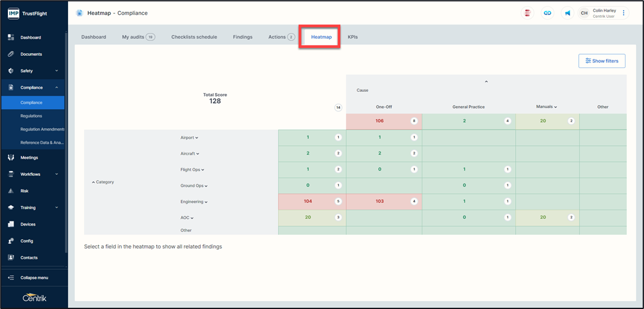Click Collapse menu at sidebar bottom
This screenshot has height=309, width=644.
click(34, 278)
